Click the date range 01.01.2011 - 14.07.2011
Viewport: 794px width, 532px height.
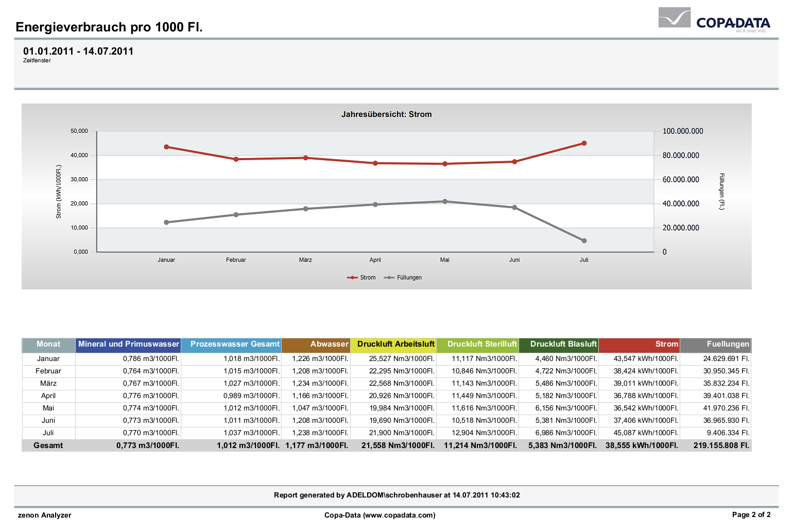pos(78,51)
